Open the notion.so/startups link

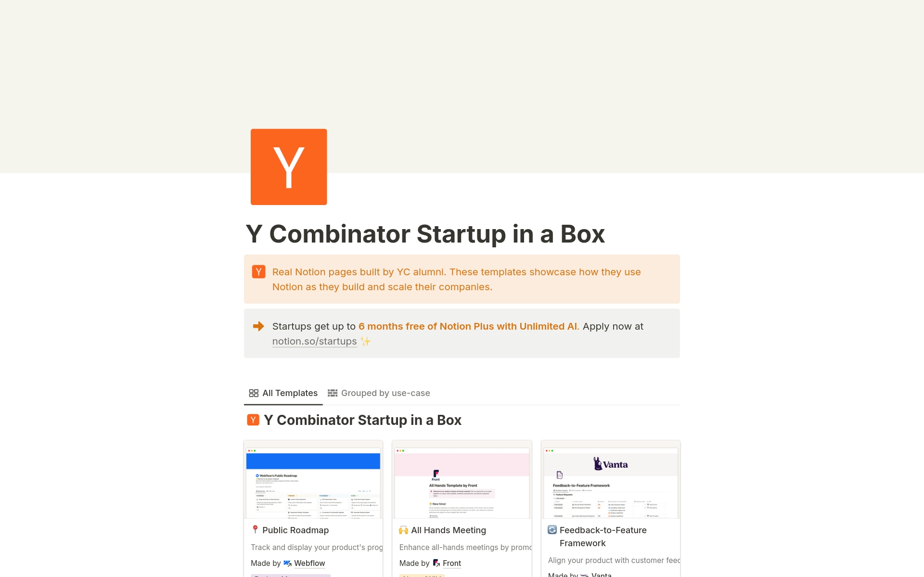tap(314, 341)
